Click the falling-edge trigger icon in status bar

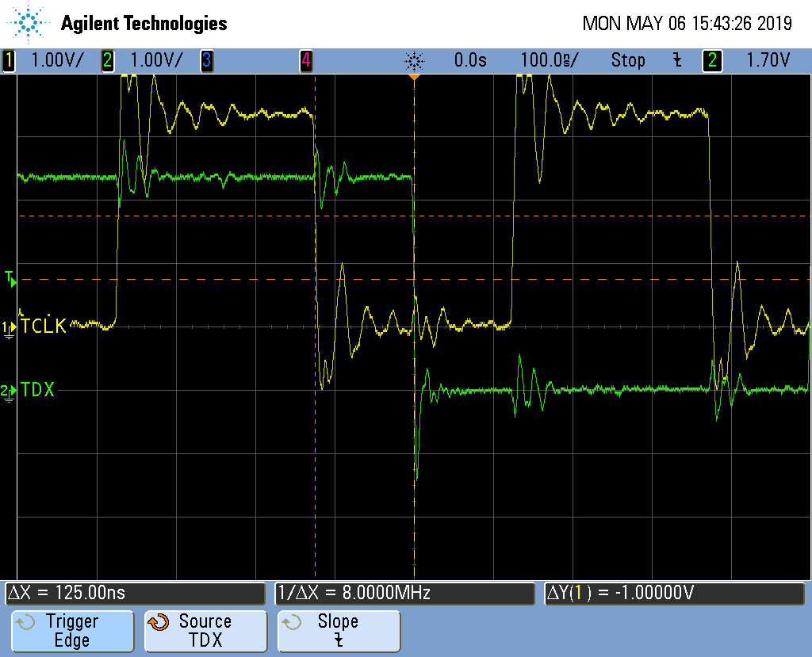click(676, 60)
